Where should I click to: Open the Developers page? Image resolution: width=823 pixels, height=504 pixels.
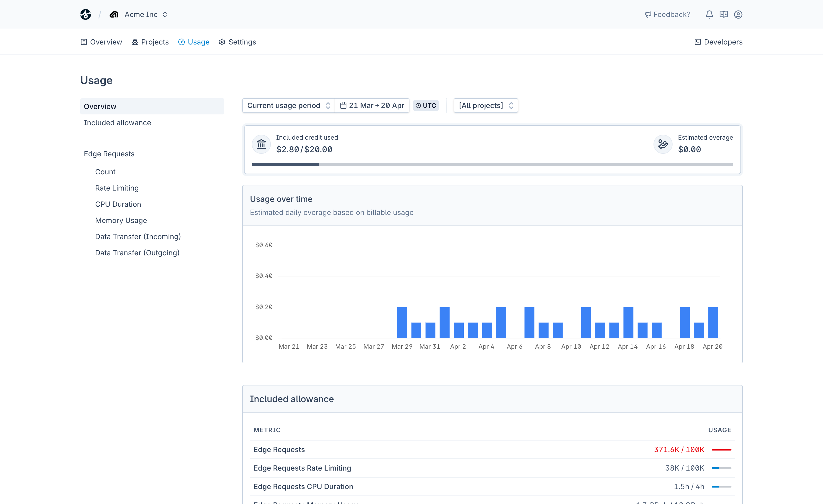point(718,42)
